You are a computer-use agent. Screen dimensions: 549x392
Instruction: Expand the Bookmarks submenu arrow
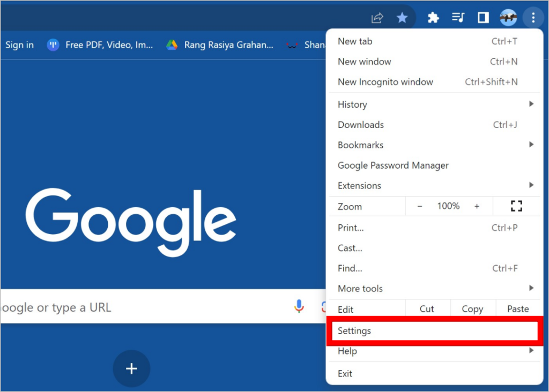point(531,145)
